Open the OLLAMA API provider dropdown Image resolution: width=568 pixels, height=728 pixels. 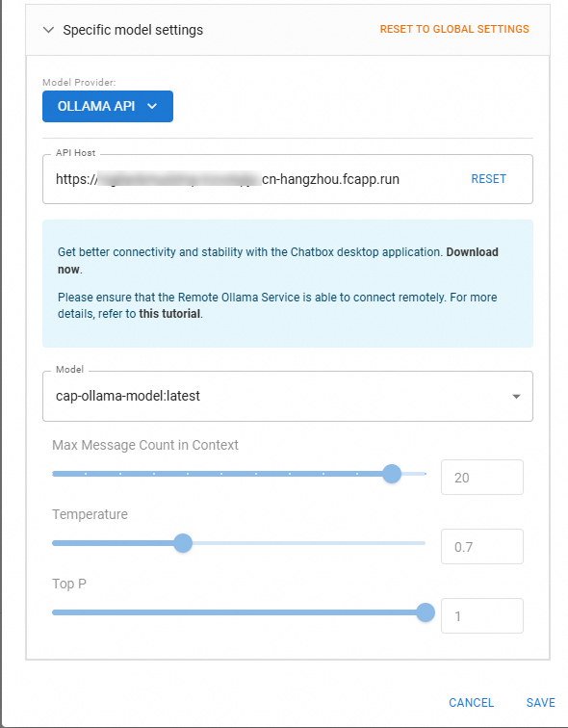[x=108, y=106]
